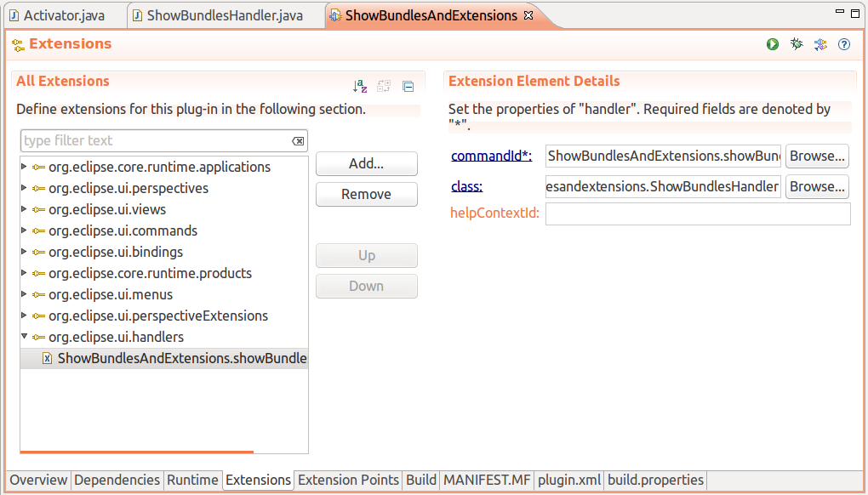Launch an Eclipse application via green run icon
The image size is (868, 495).
click(x=772, y=44)
